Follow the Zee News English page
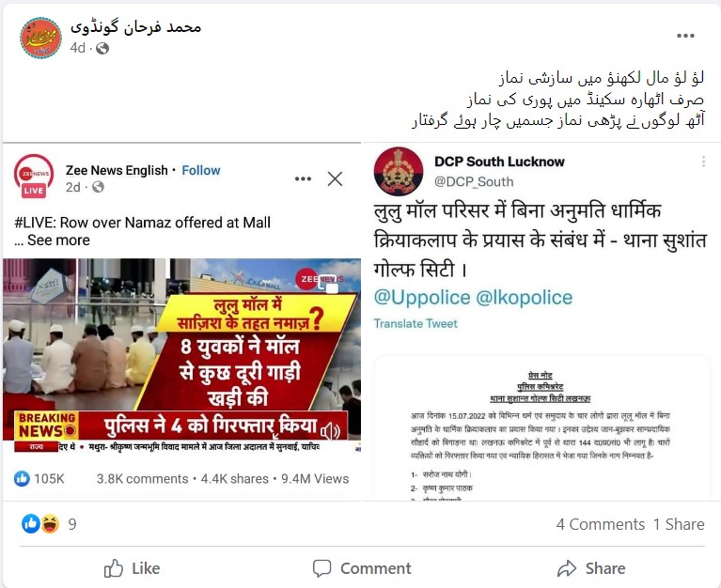Image resolution: width=721 pixels, height=588 pixels. (x=201, y=170)
